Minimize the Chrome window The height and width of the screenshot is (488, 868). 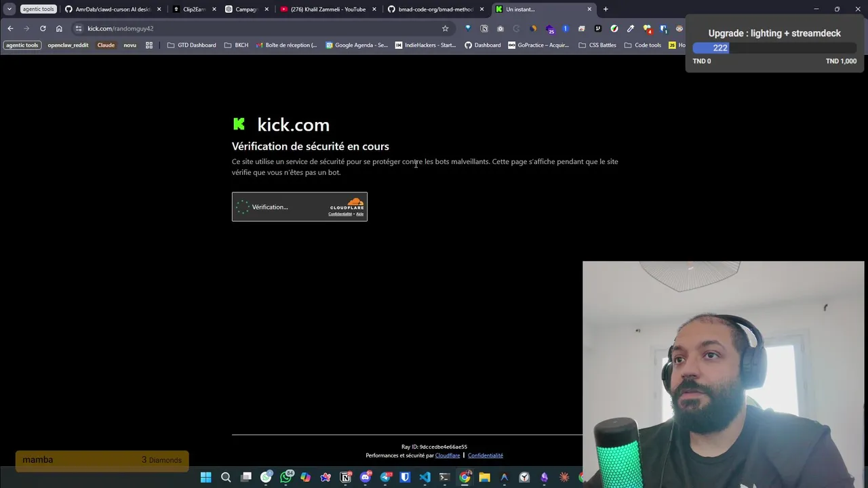pyautogui.click(x=816, y=9)
